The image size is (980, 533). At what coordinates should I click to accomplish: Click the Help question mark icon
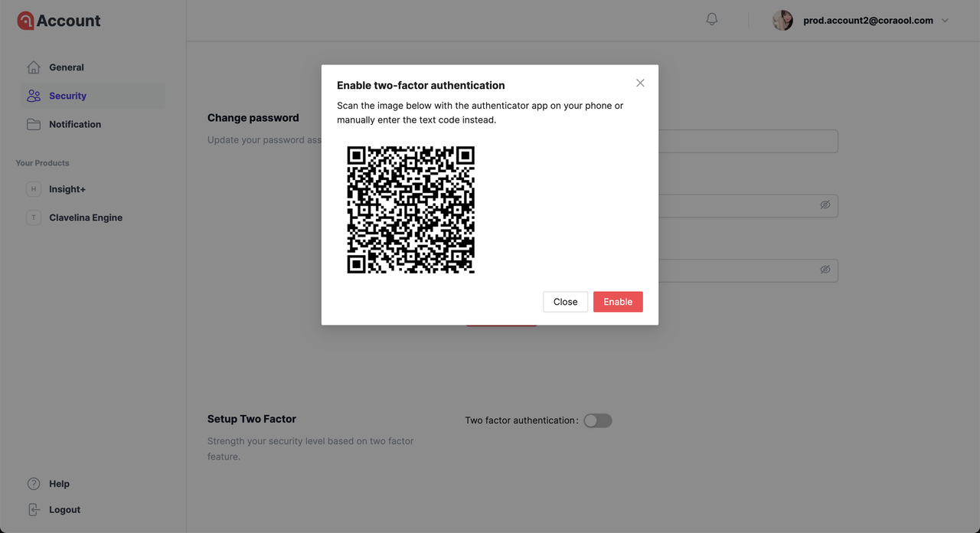33,483
